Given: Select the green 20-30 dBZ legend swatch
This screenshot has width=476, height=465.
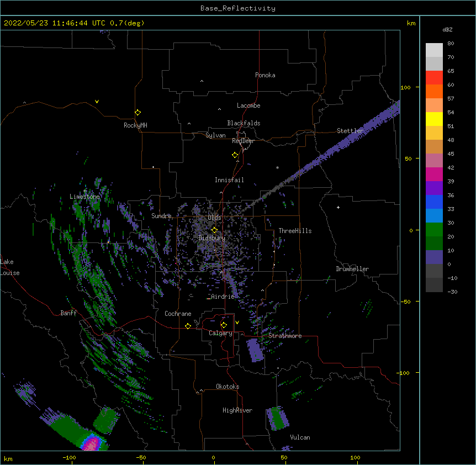Looking at the screenshot, I should (434, 230).
